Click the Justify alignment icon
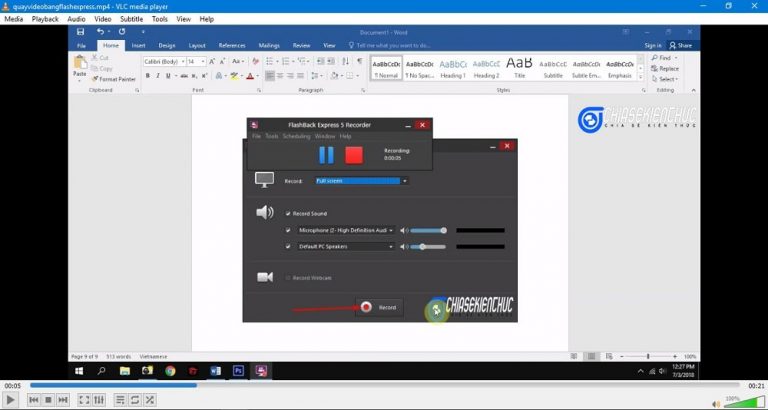768x410 pixels. (x=300, y=76)
